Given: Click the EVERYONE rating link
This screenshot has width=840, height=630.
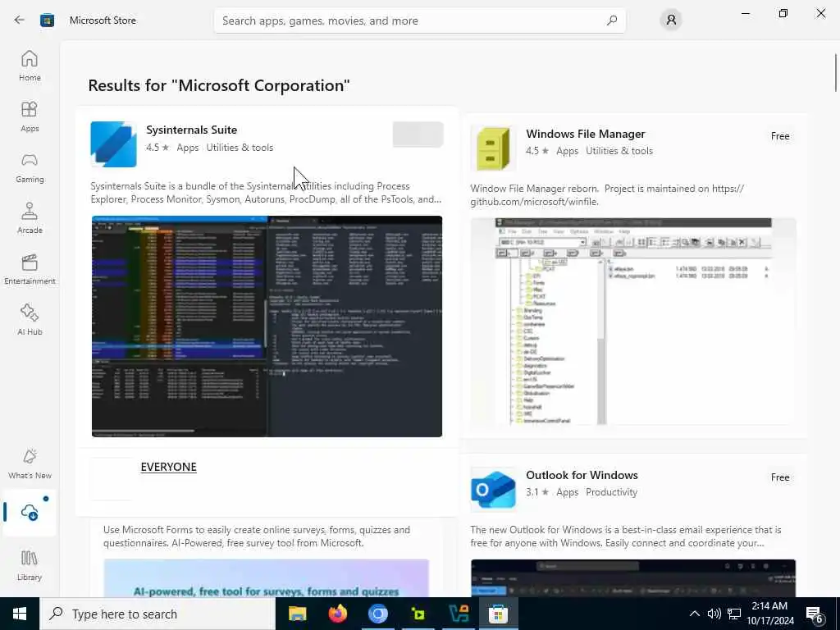Looking at the screenshot, I should pyautogui.click(x=169, y=467).
